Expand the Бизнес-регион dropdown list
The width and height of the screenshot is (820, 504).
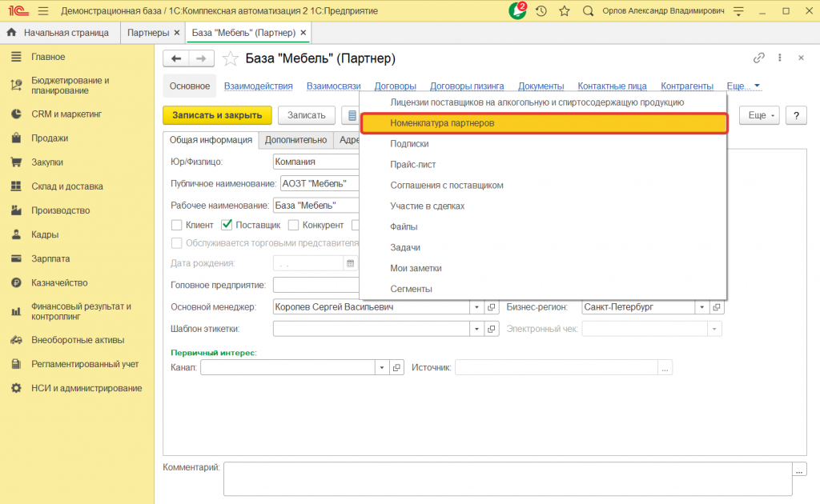pos(701,307)
